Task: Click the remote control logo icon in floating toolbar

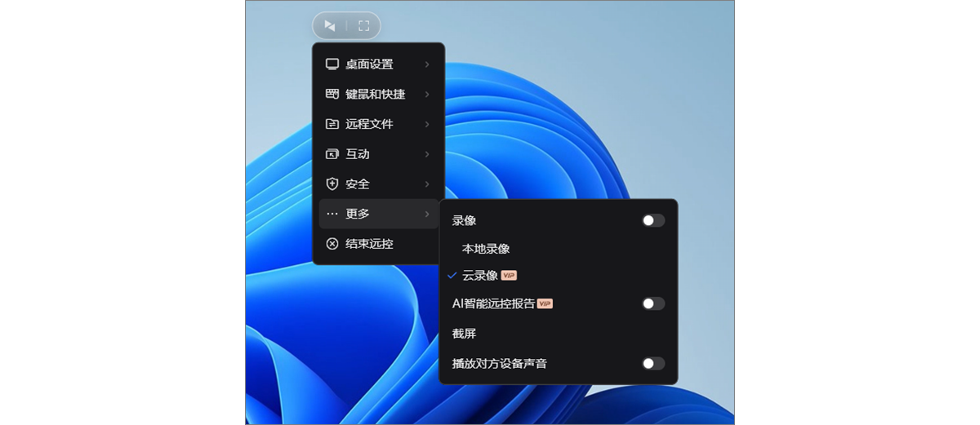Action: pyautogui.click(x=329, y=25)
